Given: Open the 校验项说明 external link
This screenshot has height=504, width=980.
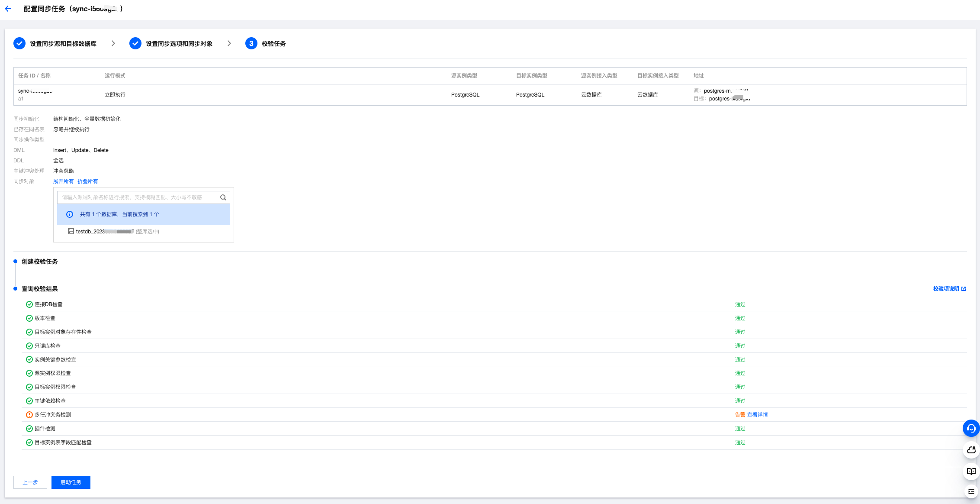Looking at the screenshot, I should coord(949,289).
